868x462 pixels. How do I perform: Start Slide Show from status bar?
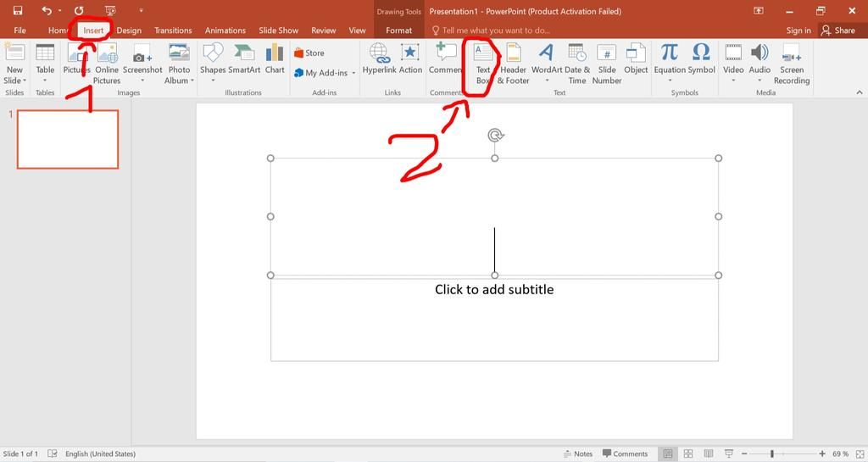[728, 454]
